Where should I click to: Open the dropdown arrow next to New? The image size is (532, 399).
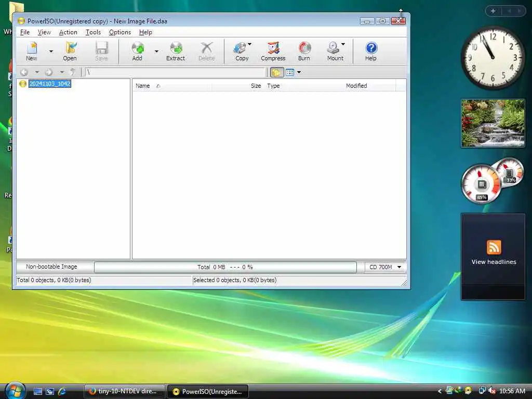(x=51, y=51)
